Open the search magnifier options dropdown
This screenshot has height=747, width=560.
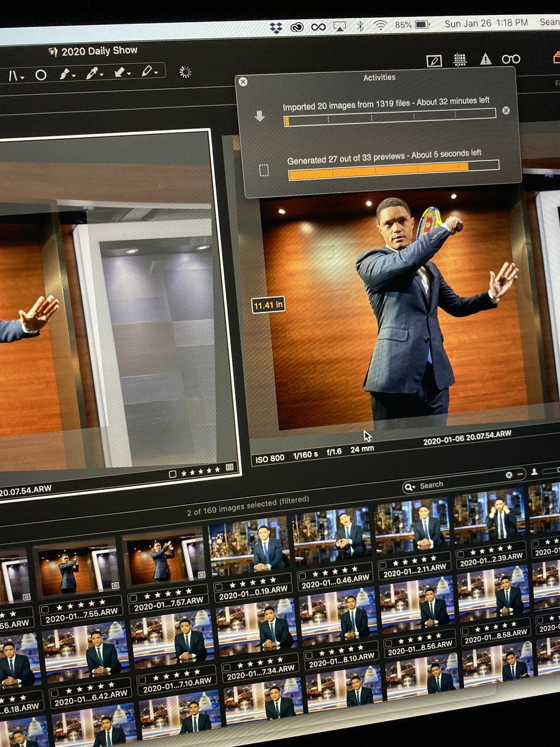tap(409, 486)
